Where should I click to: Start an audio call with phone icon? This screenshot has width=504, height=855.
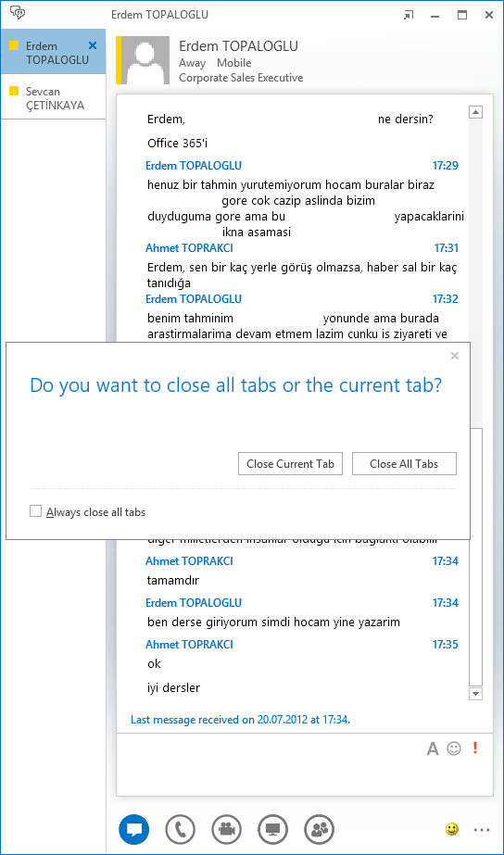click(x=181, y=829)
